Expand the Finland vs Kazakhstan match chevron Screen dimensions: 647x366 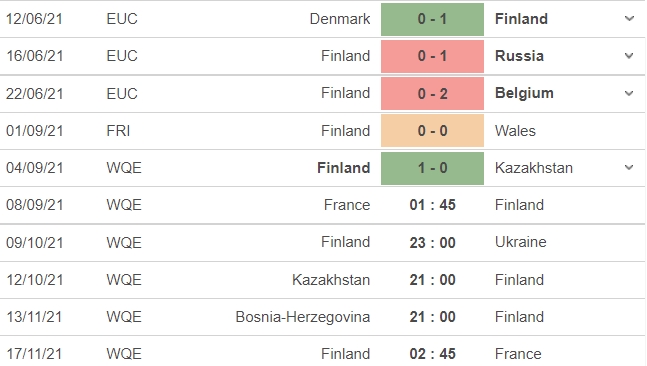click(x=629, y=168)
